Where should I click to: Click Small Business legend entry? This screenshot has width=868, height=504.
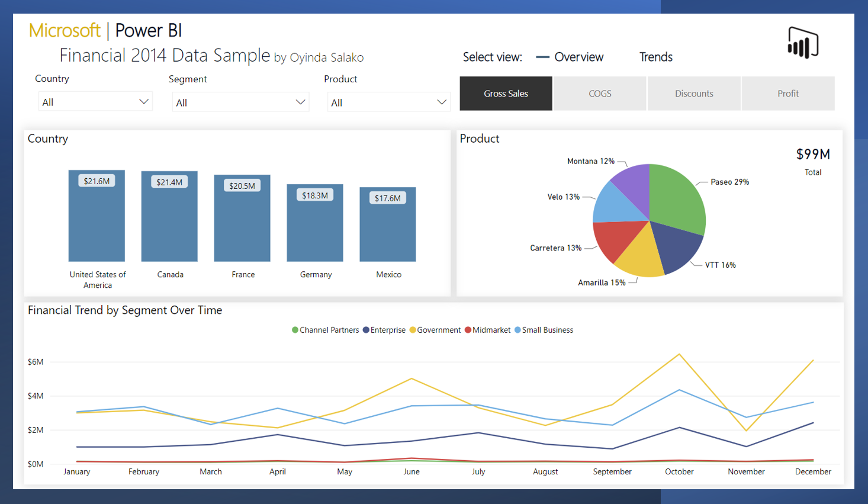(544, 330)
